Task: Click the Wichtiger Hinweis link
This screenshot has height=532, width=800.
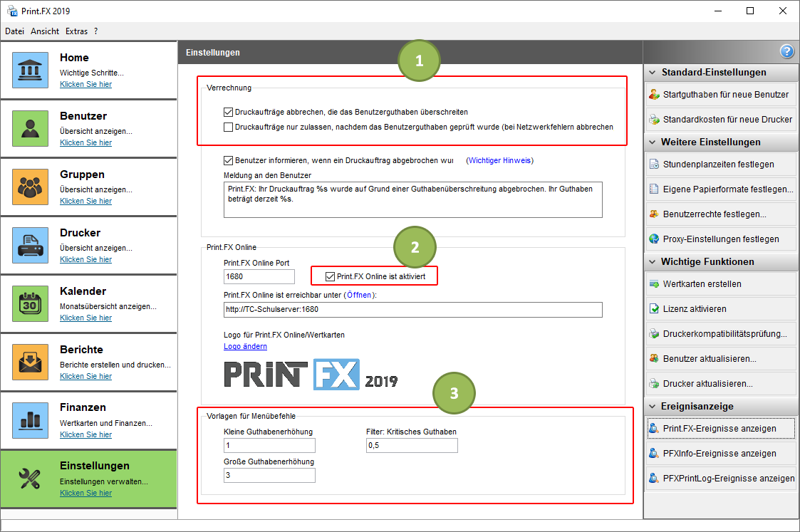Action: [499, 161]
